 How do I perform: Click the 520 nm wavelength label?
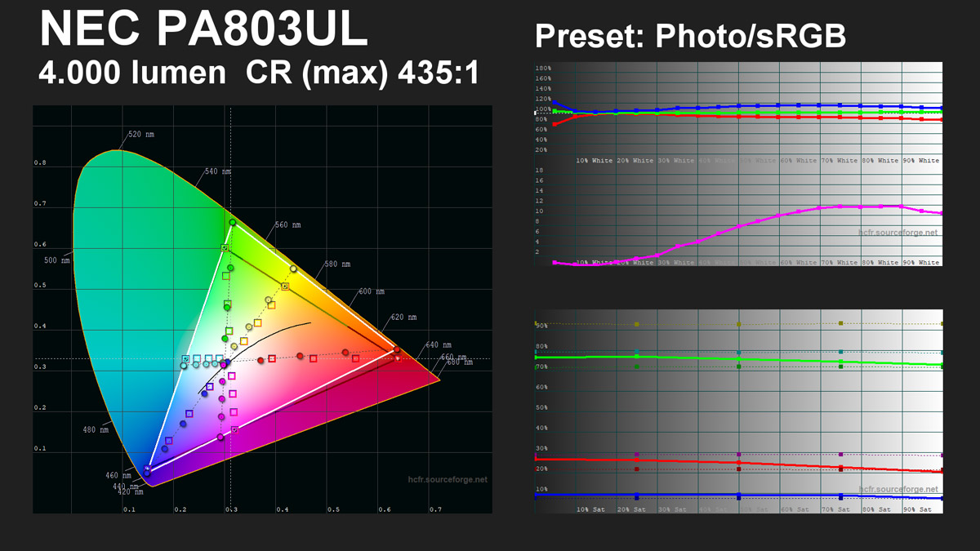[x=140, y=134]
